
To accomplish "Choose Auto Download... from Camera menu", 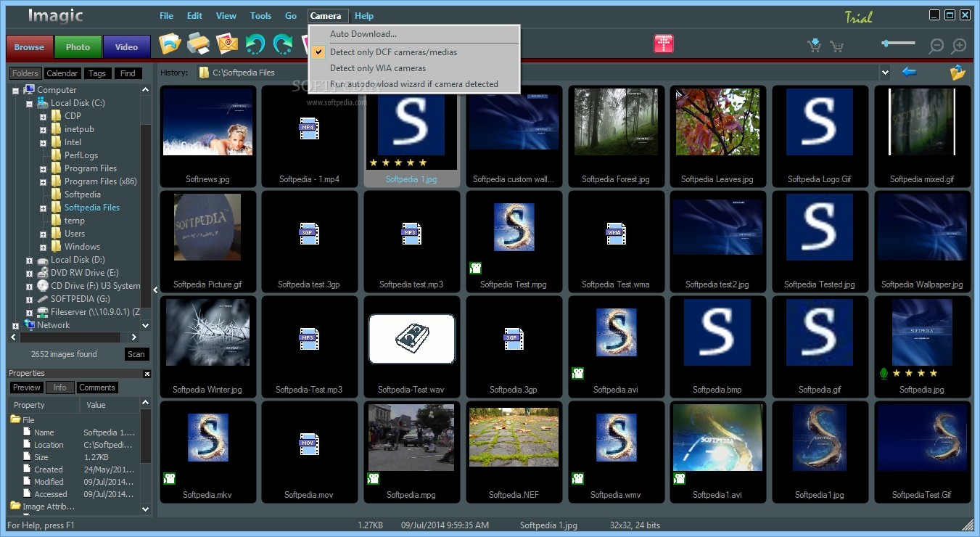I will click(413, 34).
